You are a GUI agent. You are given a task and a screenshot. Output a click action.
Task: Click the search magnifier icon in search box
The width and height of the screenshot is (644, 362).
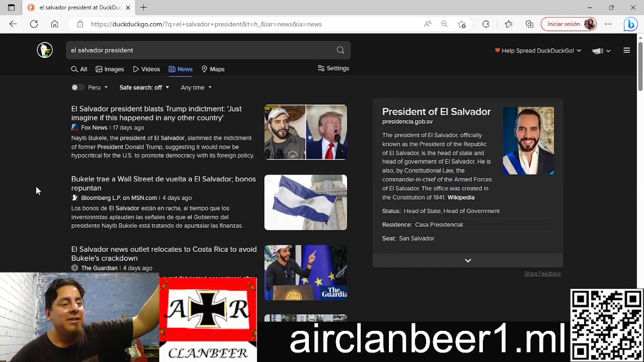tap(341, 50)
